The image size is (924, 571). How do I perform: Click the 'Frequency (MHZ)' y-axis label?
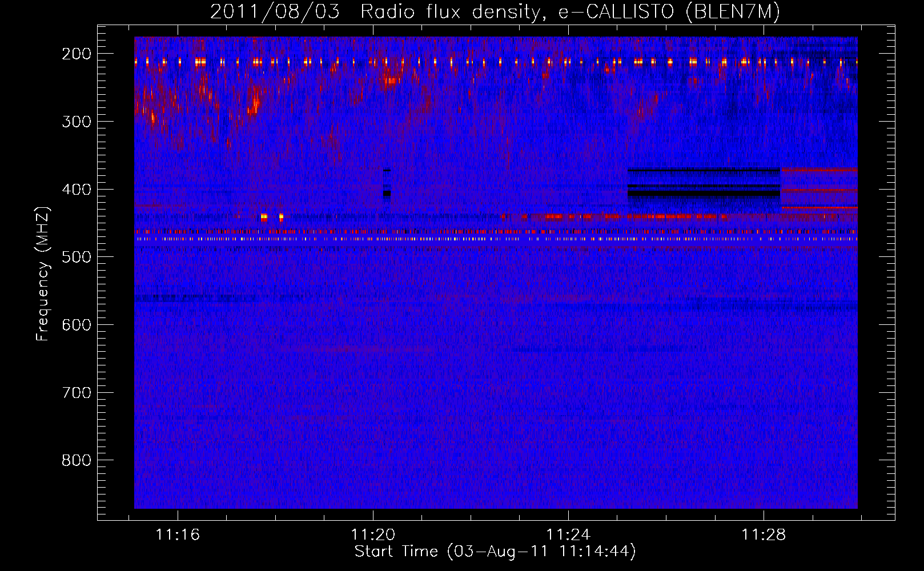43,274
